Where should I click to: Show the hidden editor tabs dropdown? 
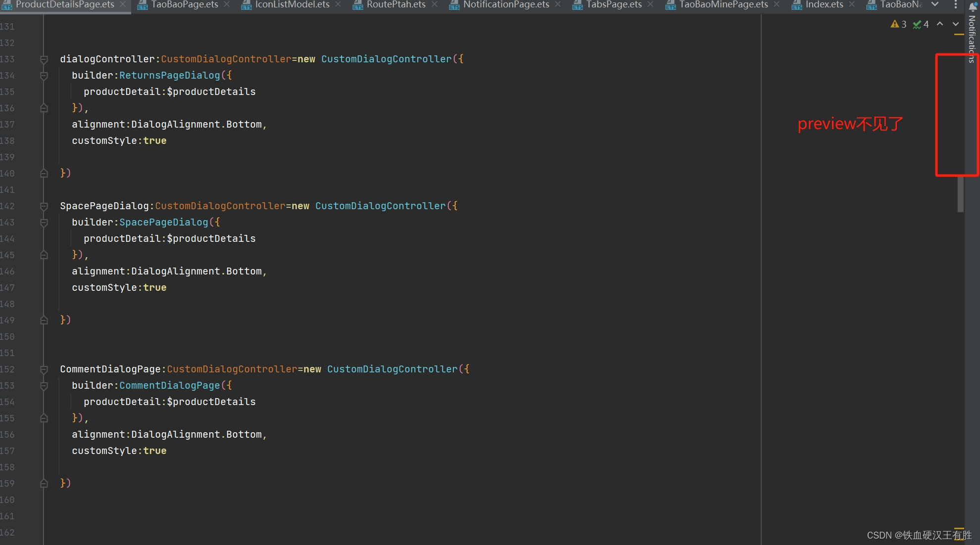(x=935, y=4)
